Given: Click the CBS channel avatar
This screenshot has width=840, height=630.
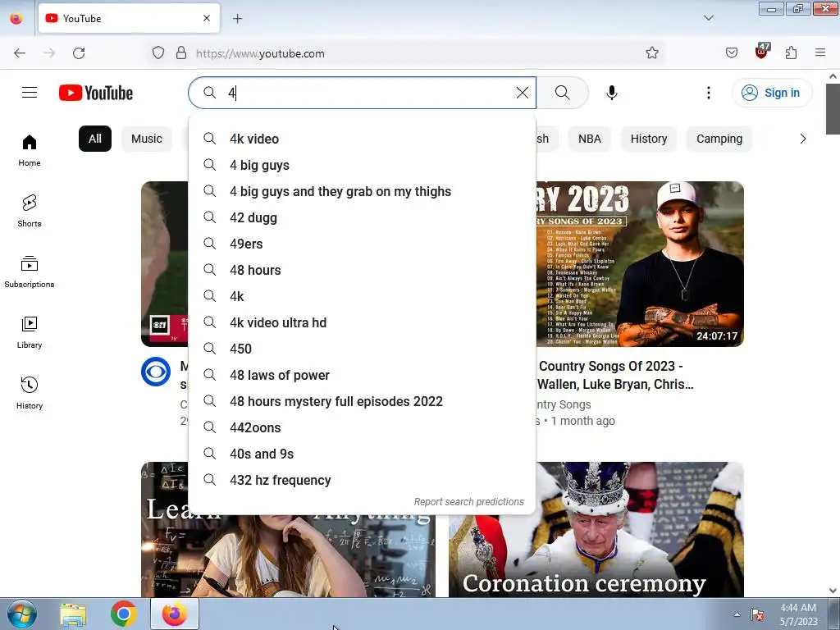Looking at the screenshot, I should point(156,372).
